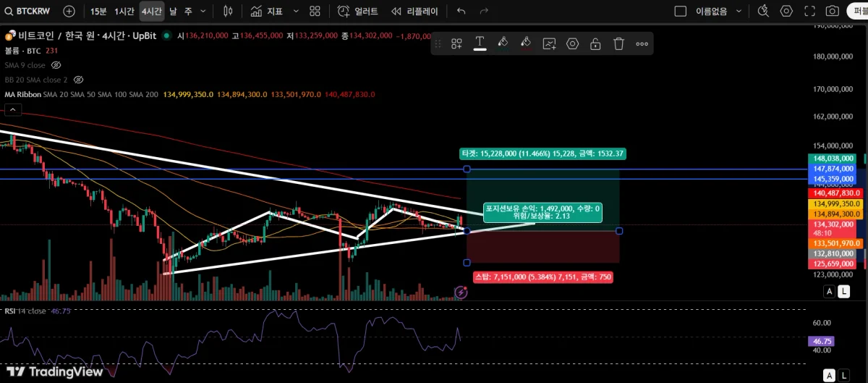Show the hidden SMA 9 close indicator

coord(56,65)
